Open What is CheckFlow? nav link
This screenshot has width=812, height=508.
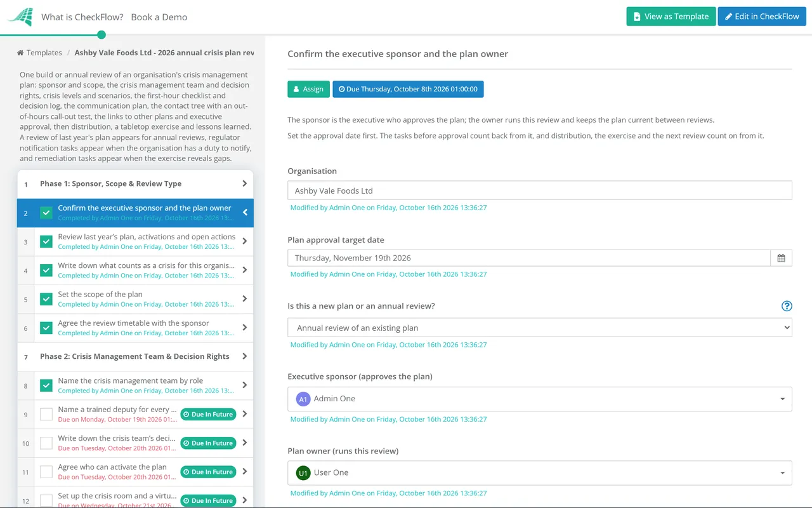(82, 17)
